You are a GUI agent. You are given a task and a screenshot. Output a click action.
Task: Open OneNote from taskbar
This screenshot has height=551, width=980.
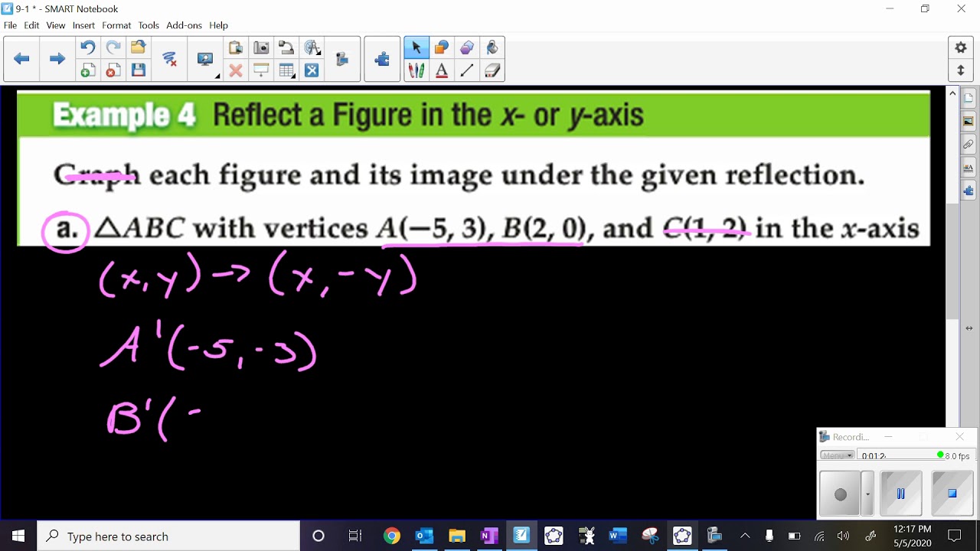coord(488,536)
